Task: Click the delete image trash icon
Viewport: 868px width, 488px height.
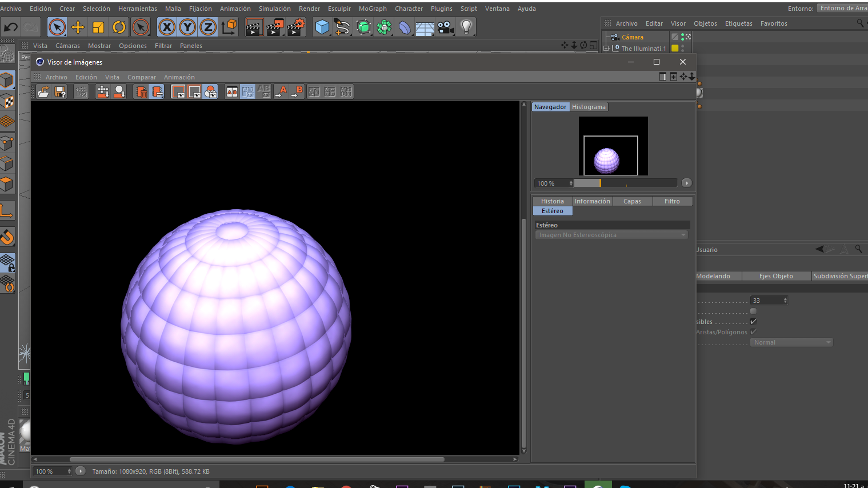Action: [x=141, y=91]
